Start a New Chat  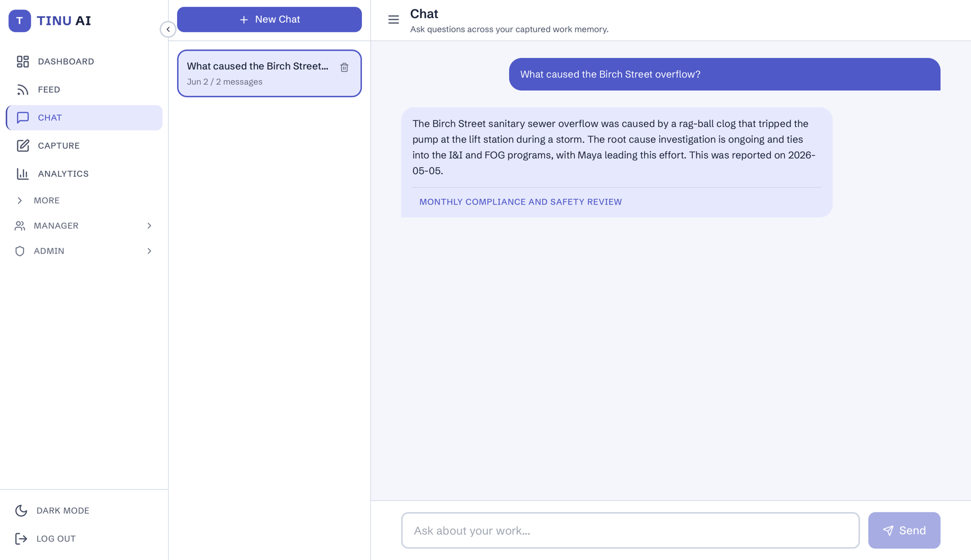pos(269,20)
